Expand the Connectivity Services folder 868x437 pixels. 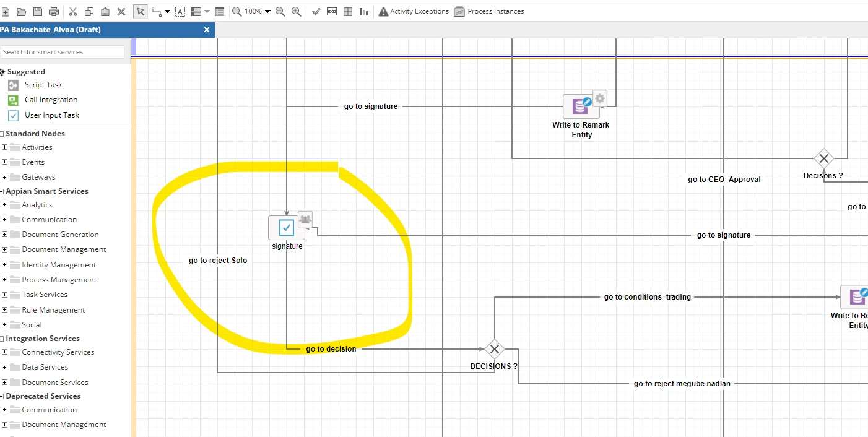[x=4, y=352]
